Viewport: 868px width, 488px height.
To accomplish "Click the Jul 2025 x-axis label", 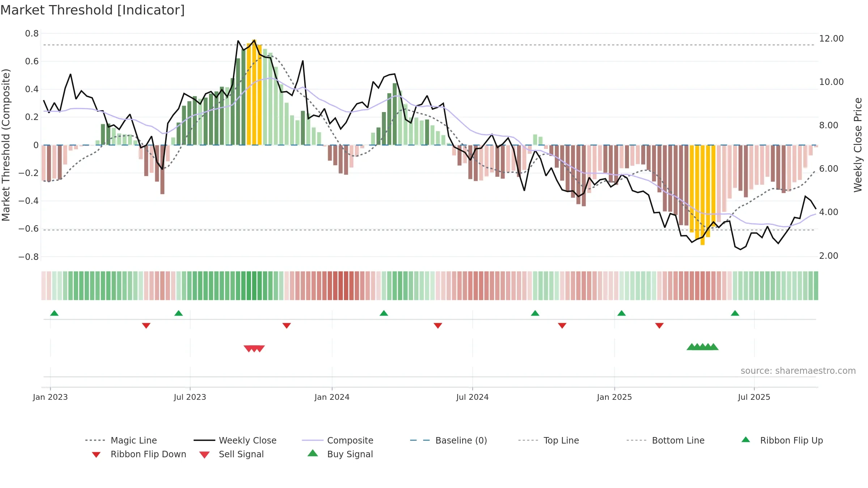I will (x=754, y=397).
